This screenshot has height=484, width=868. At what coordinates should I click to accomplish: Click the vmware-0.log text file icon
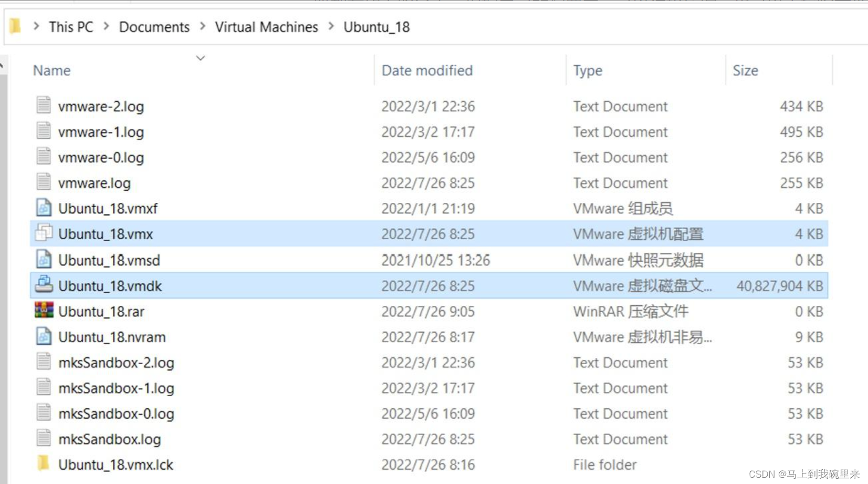(44, 157)
